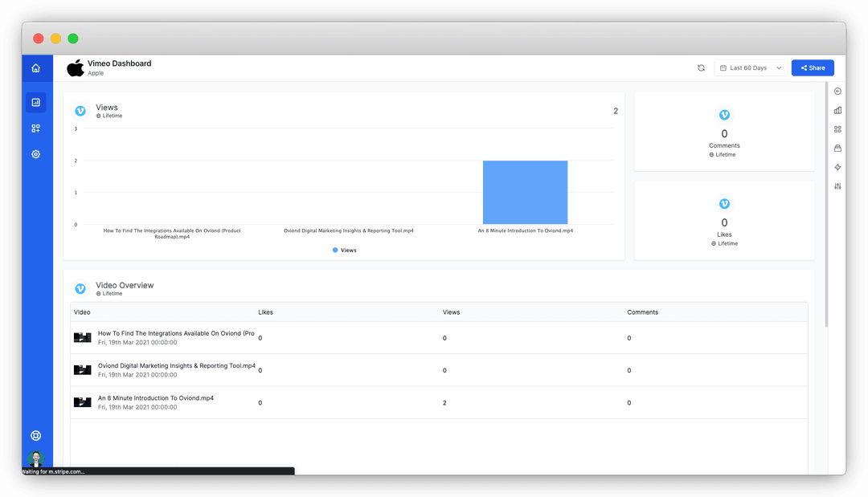Click the blue Share button
The height and width of the screenshot is (497, 868).
813,68
